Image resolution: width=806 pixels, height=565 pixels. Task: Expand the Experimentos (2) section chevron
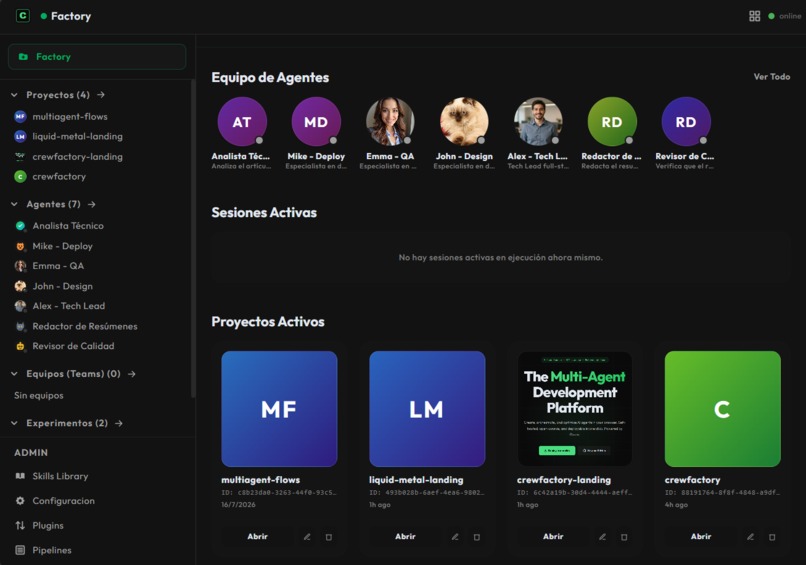pos(14,423)
